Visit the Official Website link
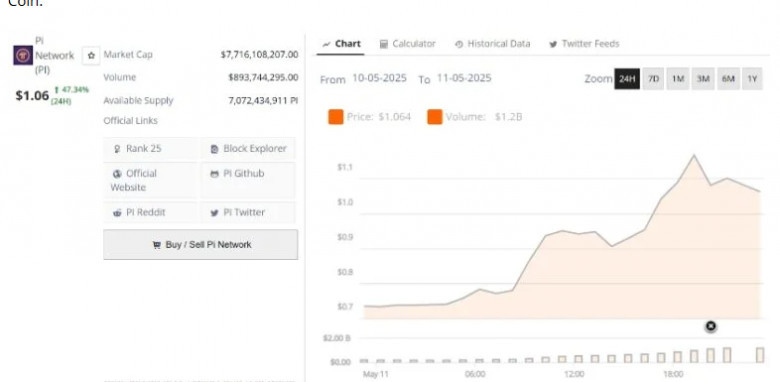 tap(151, 180)
